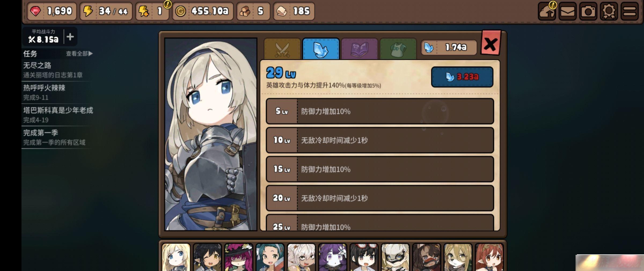Tap the red gem currency counter
644x271 pixels.
pos(52,11)
